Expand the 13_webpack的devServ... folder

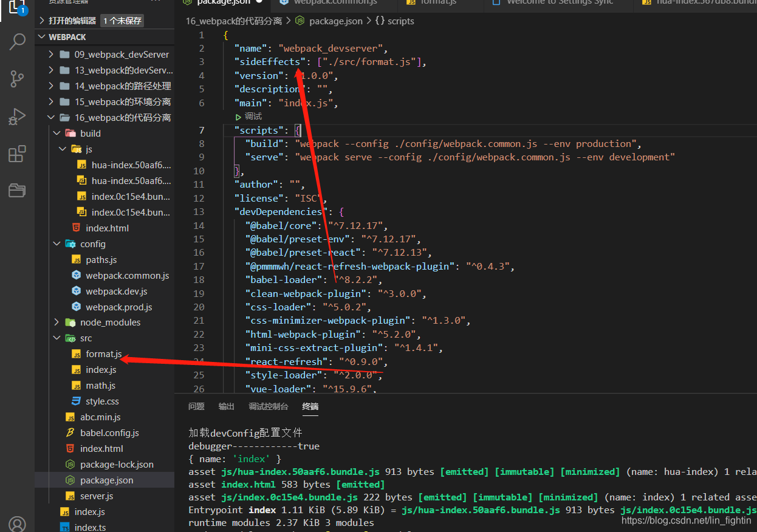click(52, 70)
